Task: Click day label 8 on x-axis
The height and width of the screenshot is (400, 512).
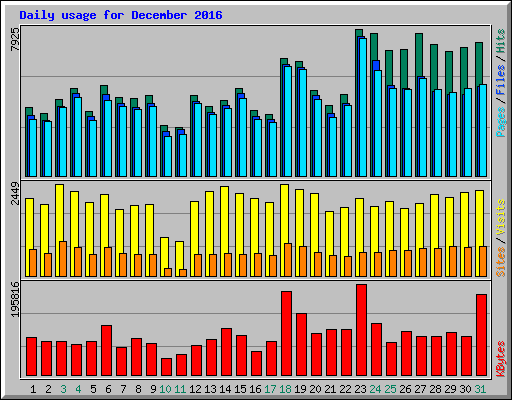Action: click(x=138, y=389)
